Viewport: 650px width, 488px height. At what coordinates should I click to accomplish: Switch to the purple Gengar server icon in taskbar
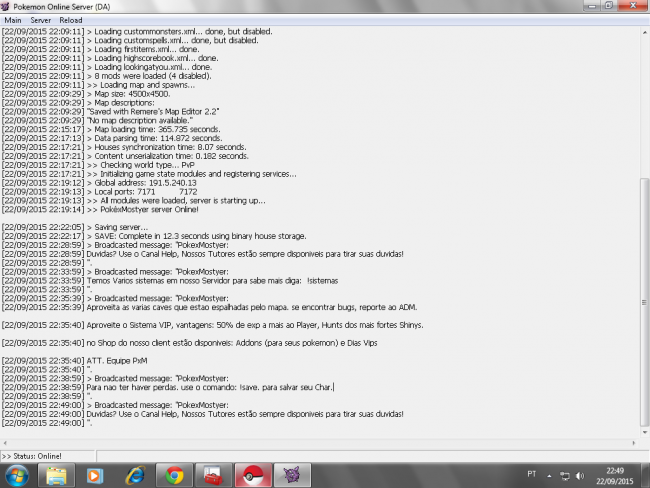pyautogui.click(x=292, y=476)
